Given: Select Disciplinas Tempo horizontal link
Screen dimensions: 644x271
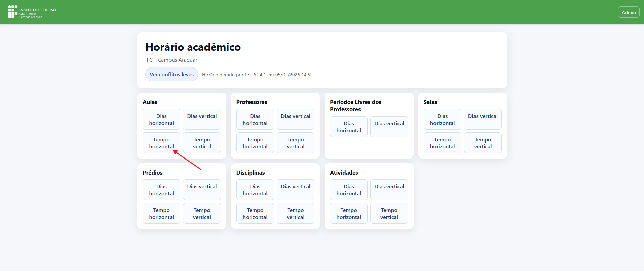Looking at the screenshot, I should tap(255, 213).
